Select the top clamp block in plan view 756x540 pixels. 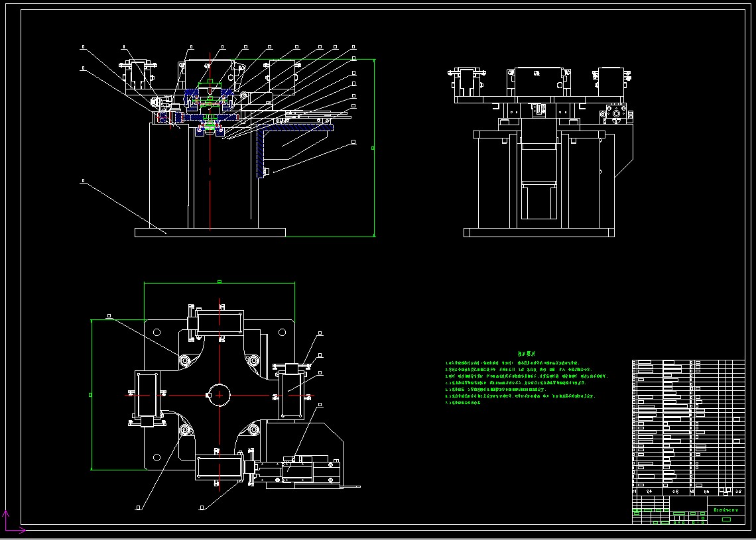tap(220, 323)
